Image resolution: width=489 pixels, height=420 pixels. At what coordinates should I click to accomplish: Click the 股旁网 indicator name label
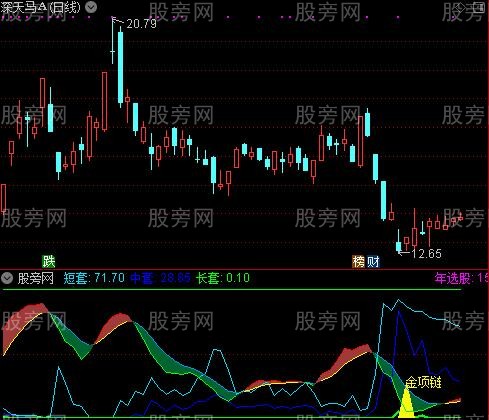(x=36, y=278)
